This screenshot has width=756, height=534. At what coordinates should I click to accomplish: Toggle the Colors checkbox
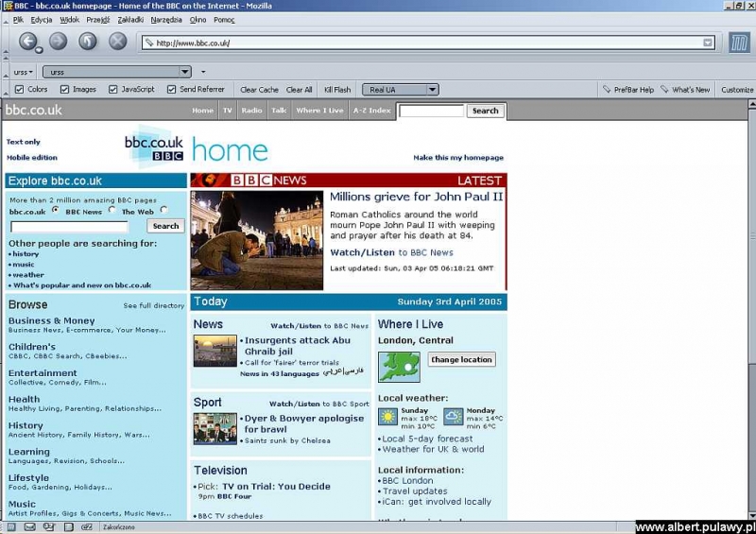pyautogui.click(x=19, y=89)
